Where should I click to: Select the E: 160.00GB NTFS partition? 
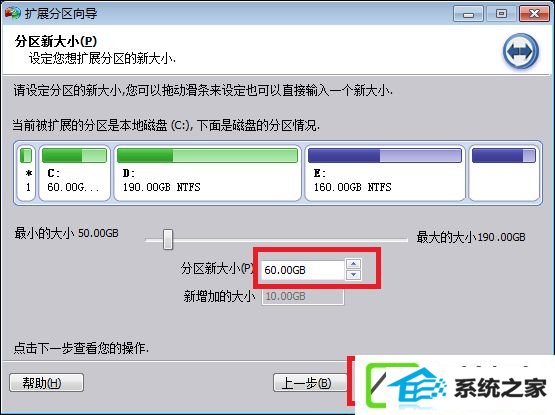(x=385, y=173)
